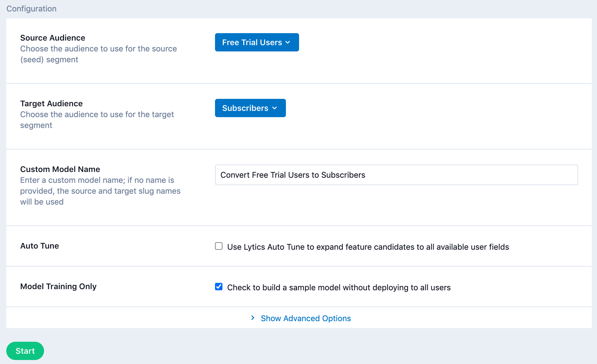Click the arrow icon beside Show Advanced Options

click(253, 318)
